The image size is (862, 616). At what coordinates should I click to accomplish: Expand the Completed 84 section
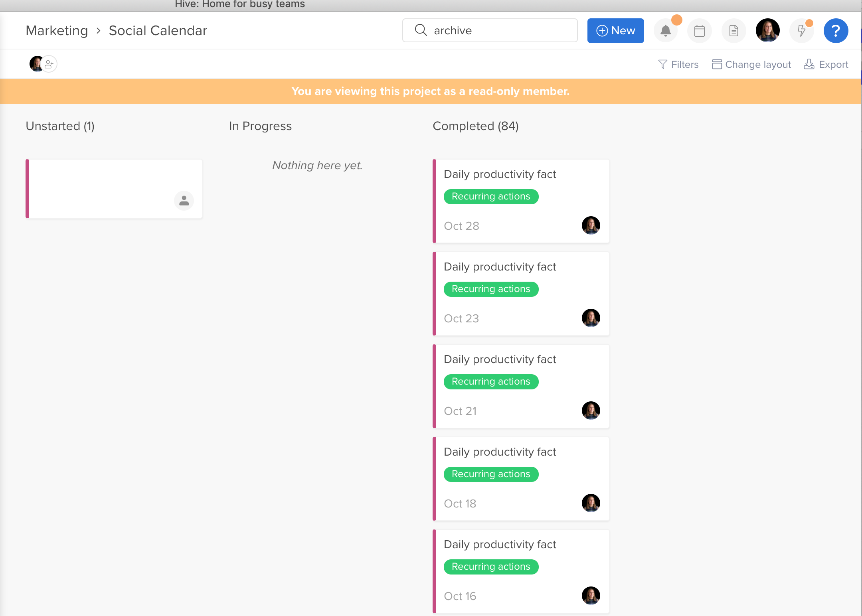coord(475,125)
